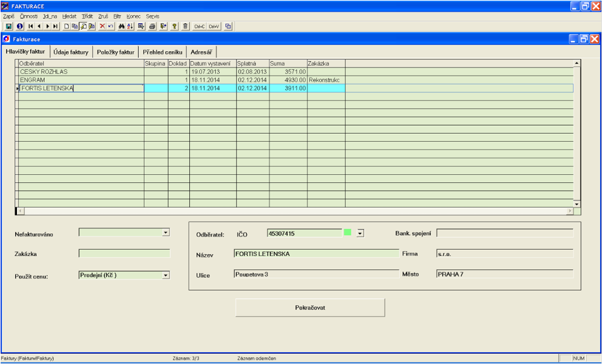Viewport: 602px width, 364px height.
Task: Go to first record using toolbar arrow
Action: tap(31, 26)
